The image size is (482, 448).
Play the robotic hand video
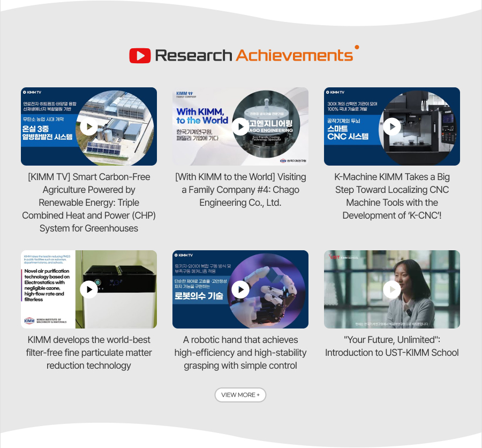(x=240, y=289)
